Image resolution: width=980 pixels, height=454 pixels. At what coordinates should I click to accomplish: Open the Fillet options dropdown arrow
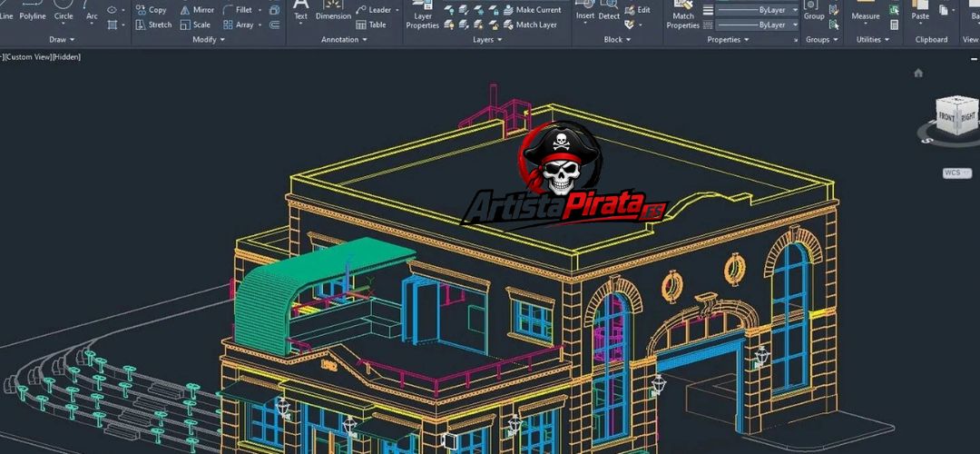pyautogui.click(x=260, y=10)
